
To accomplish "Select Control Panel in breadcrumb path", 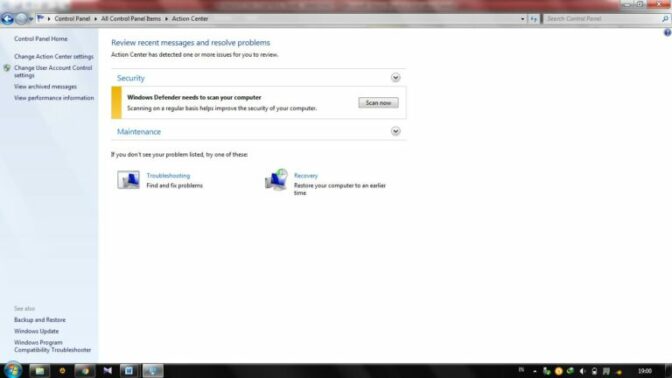I will click(x=72, y=19).
